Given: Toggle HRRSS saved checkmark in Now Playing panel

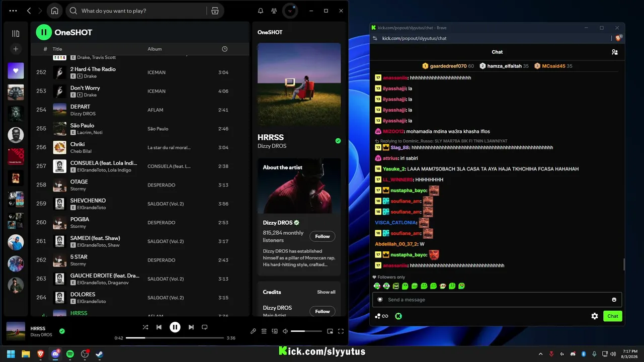Looking at the screenshot, I should 338,141.
